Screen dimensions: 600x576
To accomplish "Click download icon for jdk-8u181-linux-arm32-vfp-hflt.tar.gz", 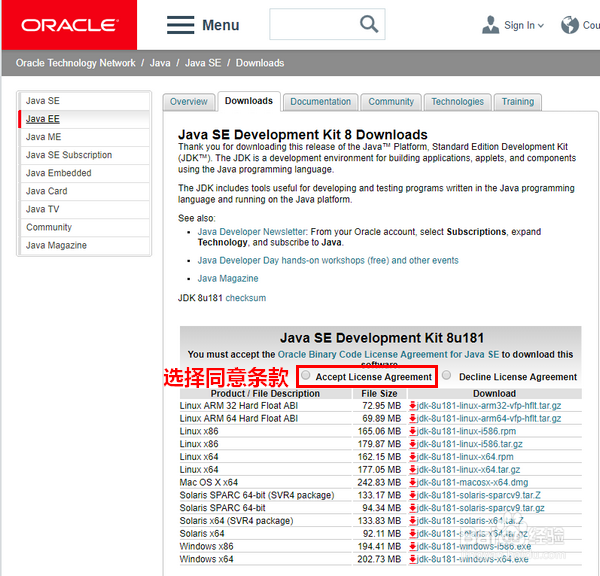I will pyautogui.click(x=412, y=406).
